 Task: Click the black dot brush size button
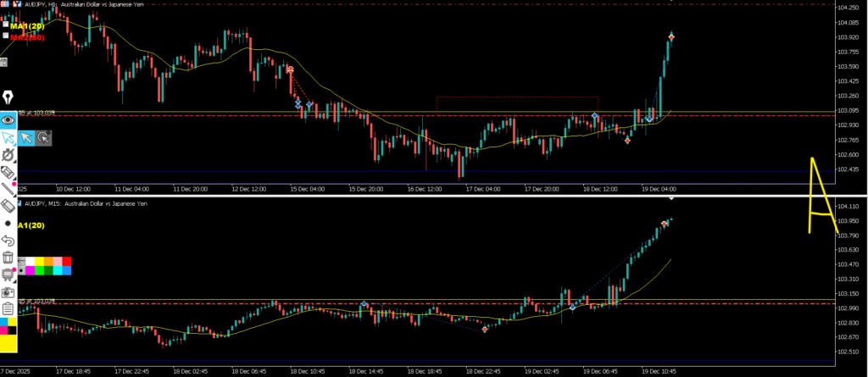8,224
